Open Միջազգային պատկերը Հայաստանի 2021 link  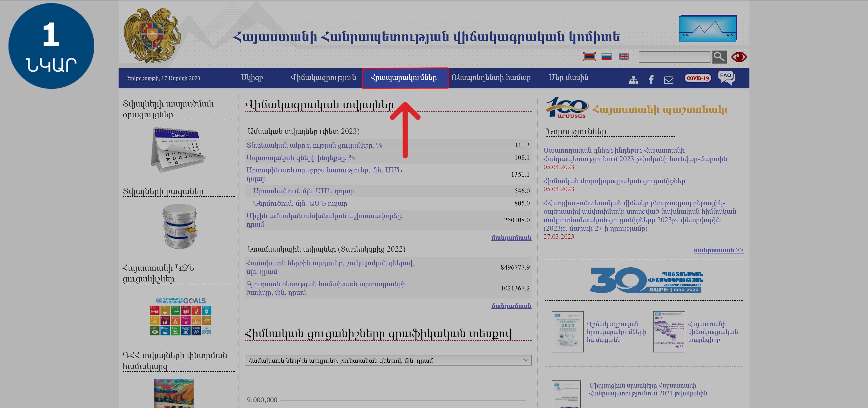(x=648, y=389)
